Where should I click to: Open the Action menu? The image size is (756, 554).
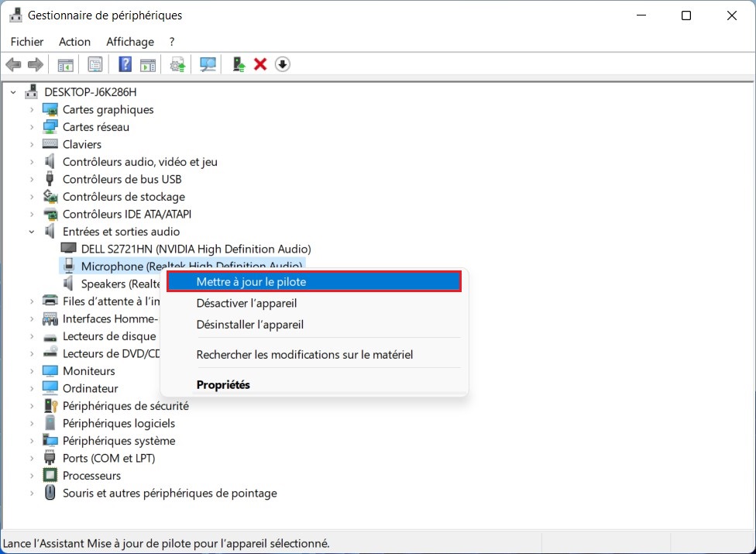pyautogui.click(x=74, y=42)
